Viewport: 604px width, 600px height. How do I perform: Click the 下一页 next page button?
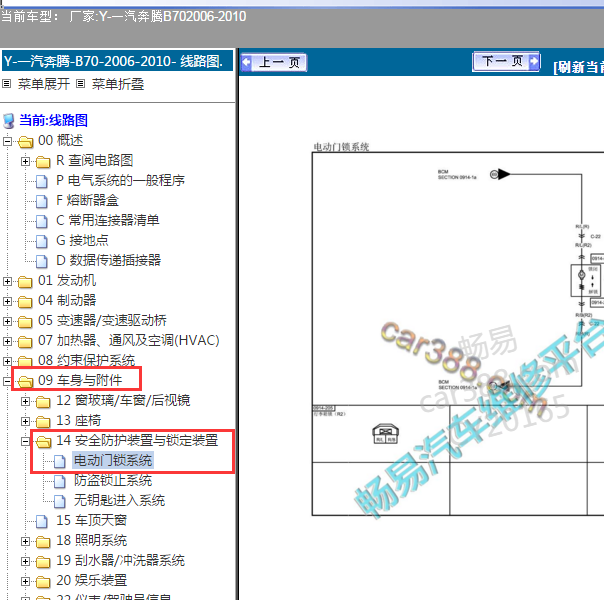click(506, 61)
